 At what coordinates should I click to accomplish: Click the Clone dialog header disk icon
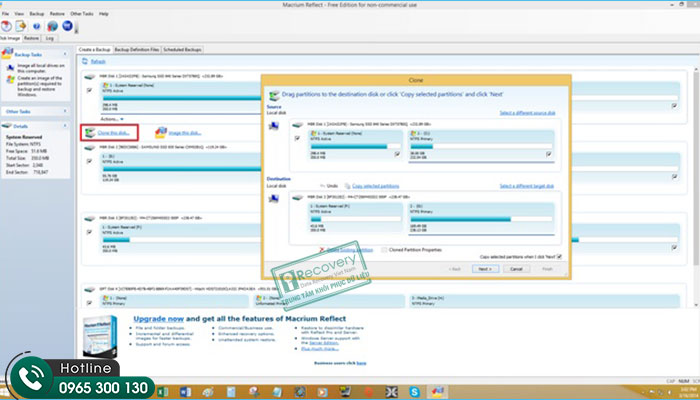274,95
